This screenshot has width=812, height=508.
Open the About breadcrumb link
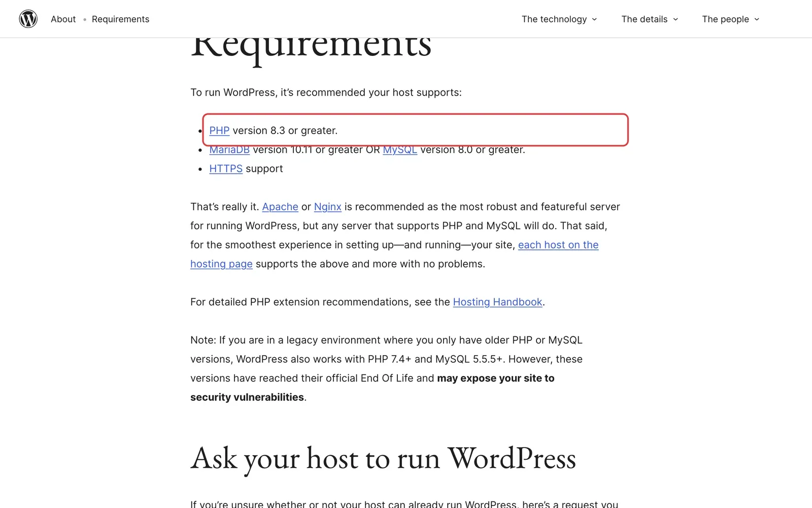[63, 19]
